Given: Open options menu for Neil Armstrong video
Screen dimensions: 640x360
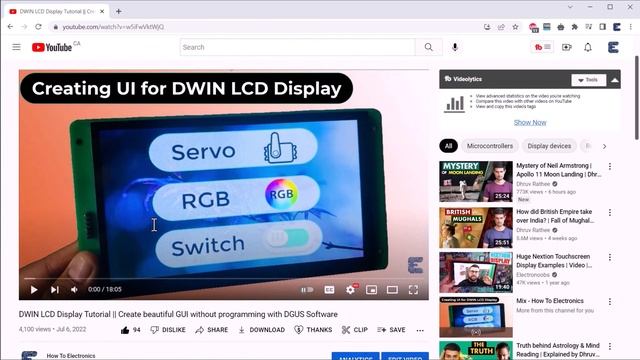Looking at the screenshot, I should (610, 167).
